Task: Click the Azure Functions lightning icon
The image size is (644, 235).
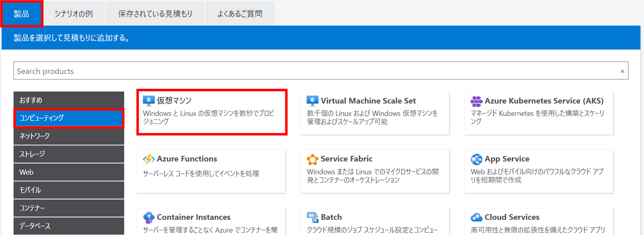Action: [x=149, y=159]
